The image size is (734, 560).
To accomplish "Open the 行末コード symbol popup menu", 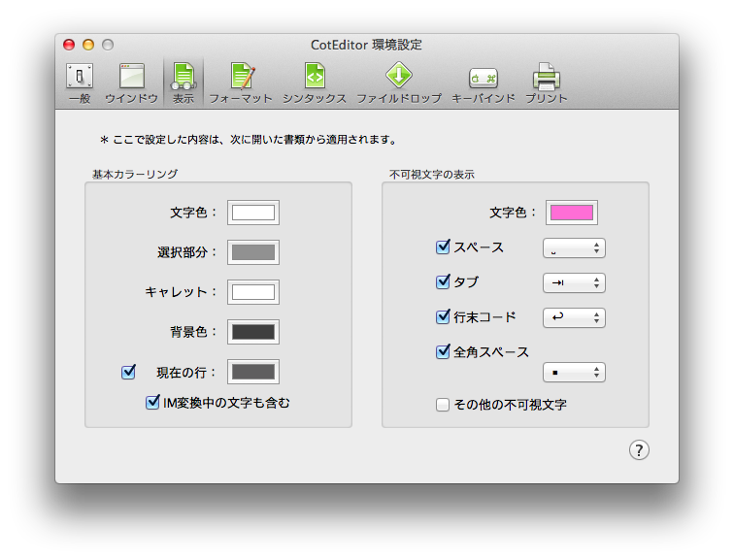I will coord(574,317).
